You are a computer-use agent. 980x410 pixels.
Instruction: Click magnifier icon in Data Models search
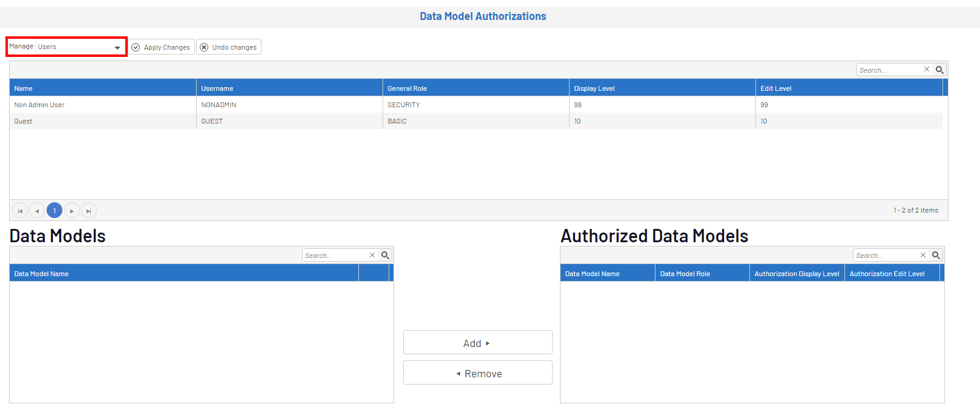coord(385,255)
